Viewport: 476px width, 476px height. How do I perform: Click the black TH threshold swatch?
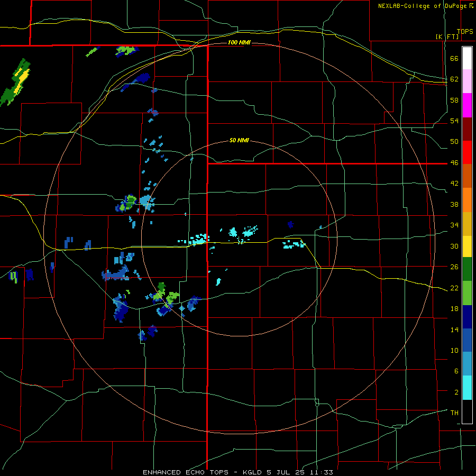click(x=467, y=411)
